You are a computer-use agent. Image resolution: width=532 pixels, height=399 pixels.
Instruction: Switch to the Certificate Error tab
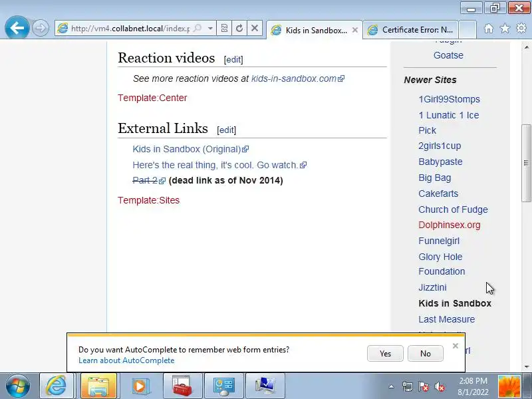pyautogui.click(x=410, y=30)
